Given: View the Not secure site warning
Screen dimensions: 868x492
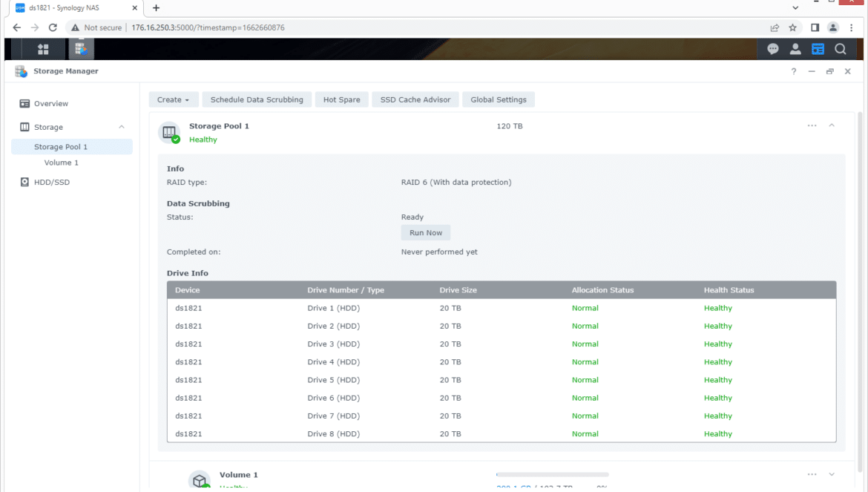Looking at the screenshot, I should (96, 27).
